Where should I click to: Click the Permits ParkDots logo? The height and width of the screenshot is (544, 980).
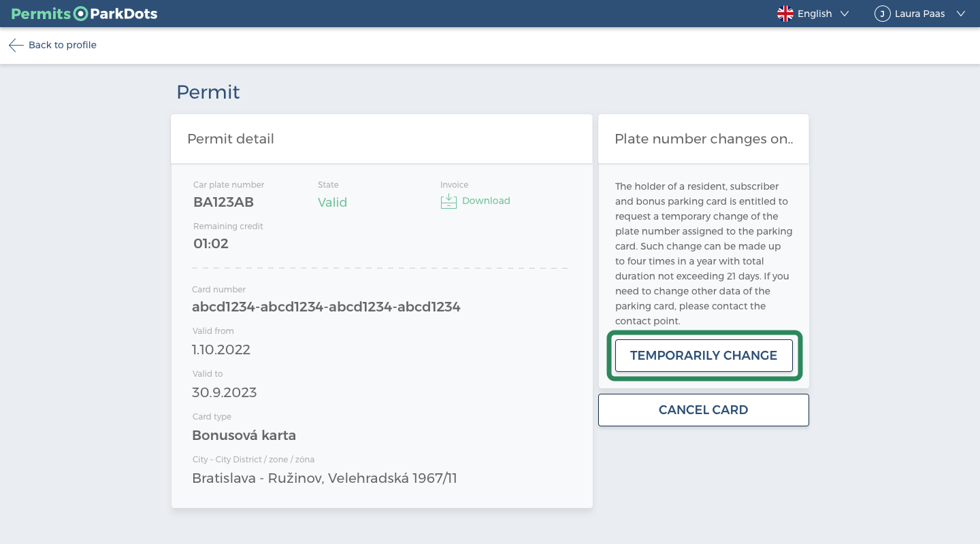[x=84, y=14]
